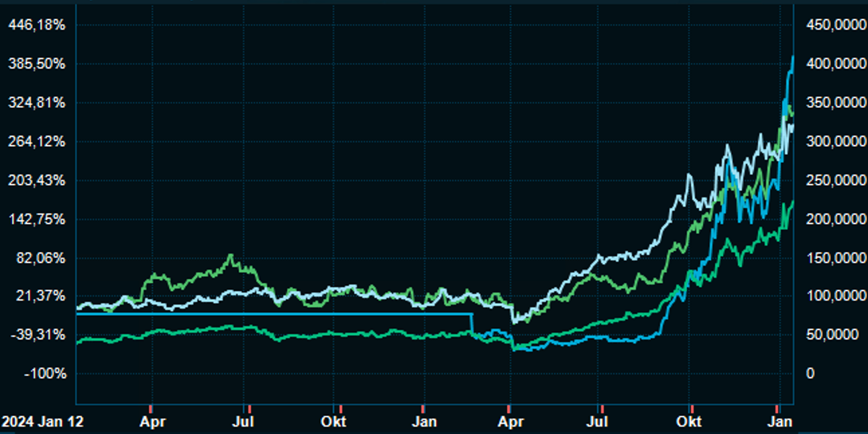This screenshot has height=434, width=868.
Task: Click the red tick mark above first Okt
Action: coord(341,409)
